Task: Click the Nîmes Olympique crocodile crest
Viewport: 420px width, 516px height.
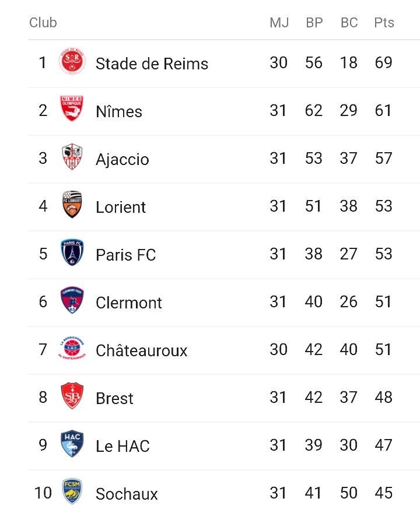Action: pyautogui.click(x=72, y=110)
